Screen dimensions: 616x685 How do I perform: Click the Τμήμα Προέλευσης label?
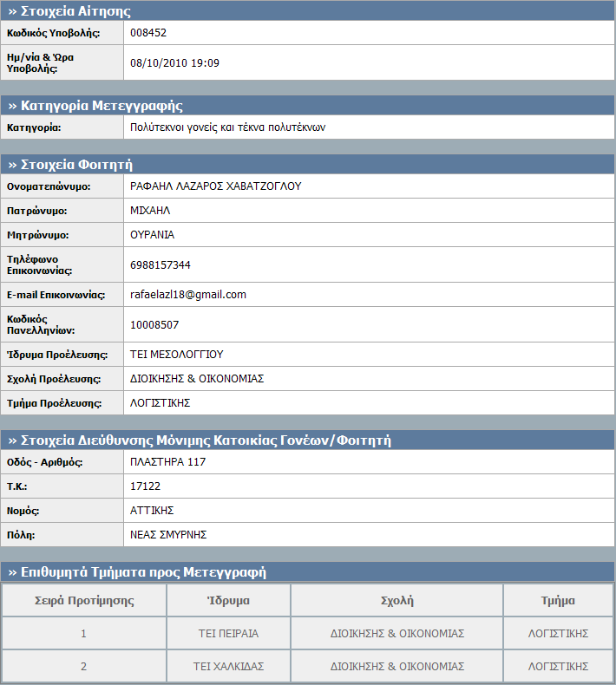coord(54,403)
